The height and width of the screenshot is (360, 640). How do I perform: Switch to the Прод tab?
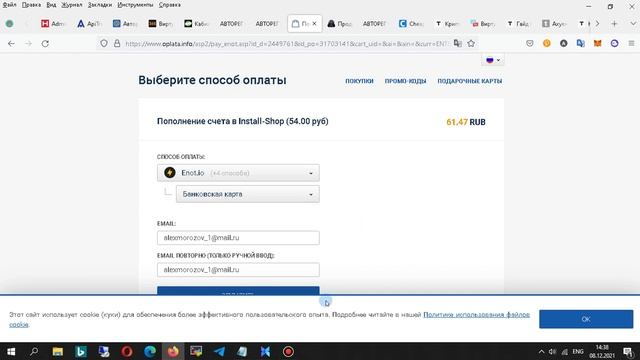click(x=340, y=24)
